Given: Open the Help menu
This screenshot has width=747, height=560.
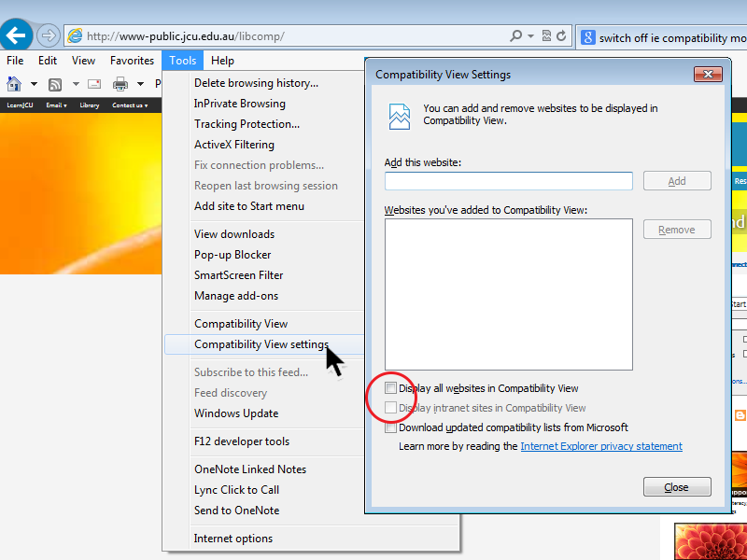Looking at the screenshot, I should pos(222,61).
